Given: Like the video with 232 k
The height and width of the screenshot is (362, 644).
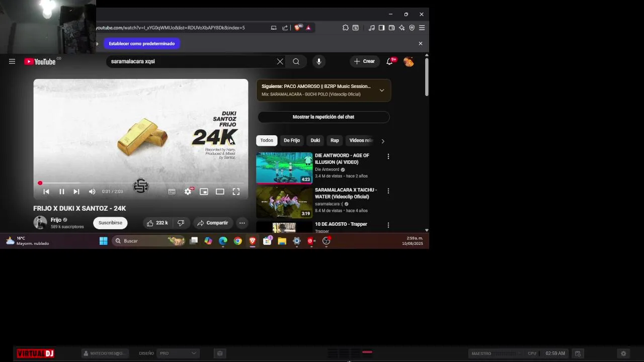Looking at the screenshot, I should tap(157, 223).
